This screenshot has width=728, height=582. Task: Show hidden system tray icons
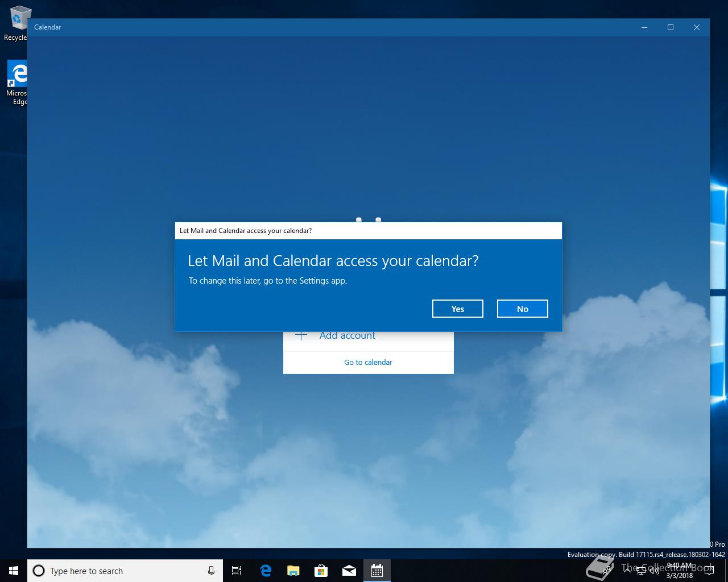(627, 571)
